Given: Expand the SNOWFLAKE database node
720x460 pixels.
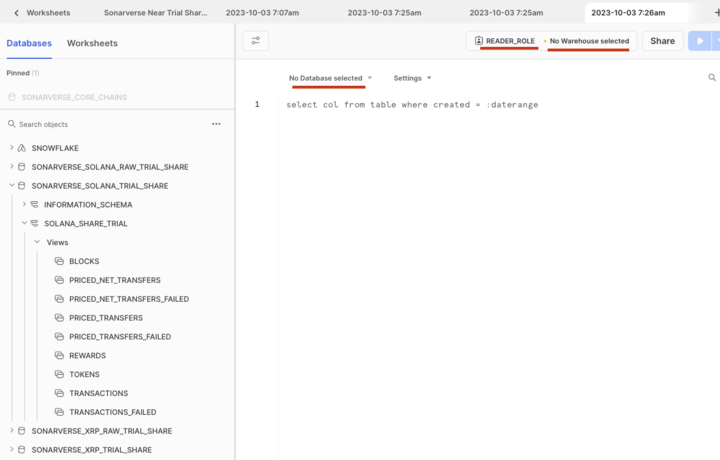Looking at the screenshot, I should click(x=11, y=147).
